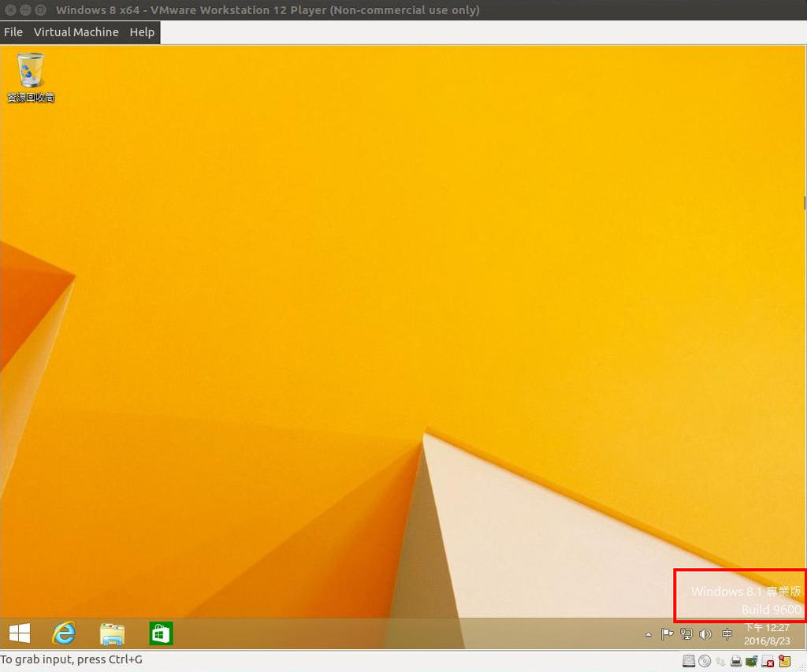Open the VMware message log note icon
The width and height of the screenshot is (807, 672).
click(x=784, y=661)
